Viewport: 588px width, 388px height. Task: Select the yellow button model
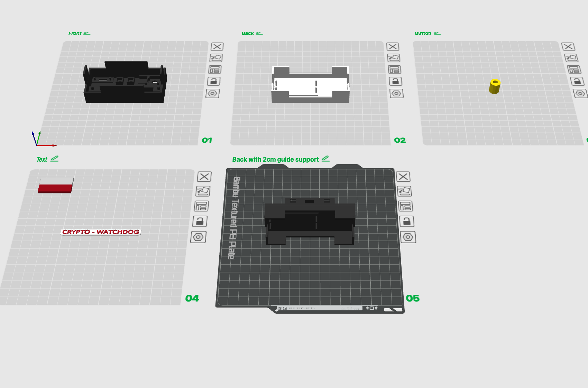point(495,86)
